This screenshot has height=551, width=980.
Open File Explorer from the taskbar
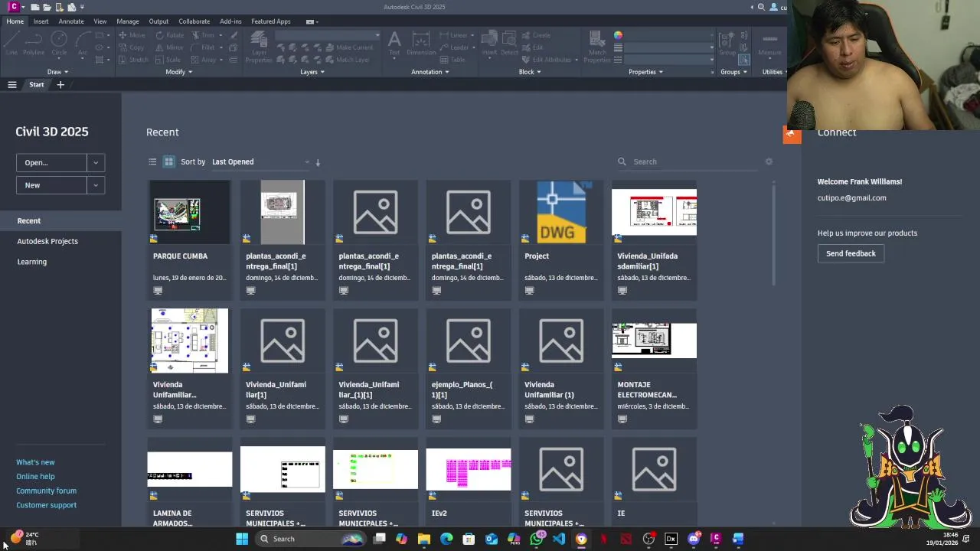pos(424,539)
